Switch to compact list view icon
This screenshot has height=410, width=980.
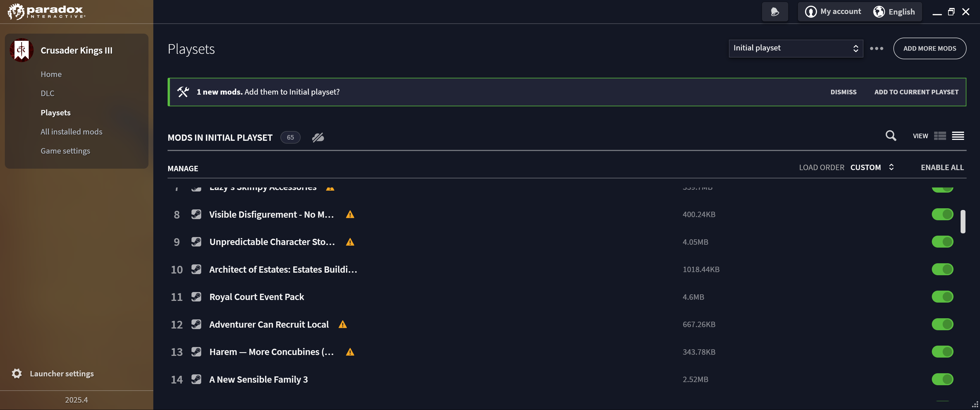(958, 136)
